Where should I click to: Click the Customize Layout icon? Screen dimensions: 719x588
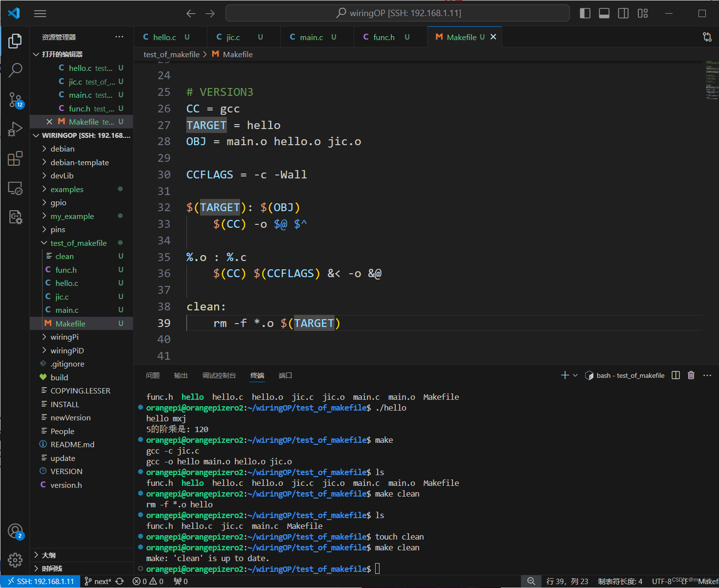coord(643,13)
